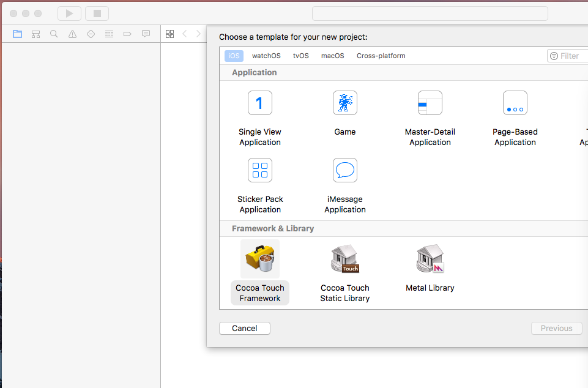Click the Stop button in toolbar

coord(97,13)
